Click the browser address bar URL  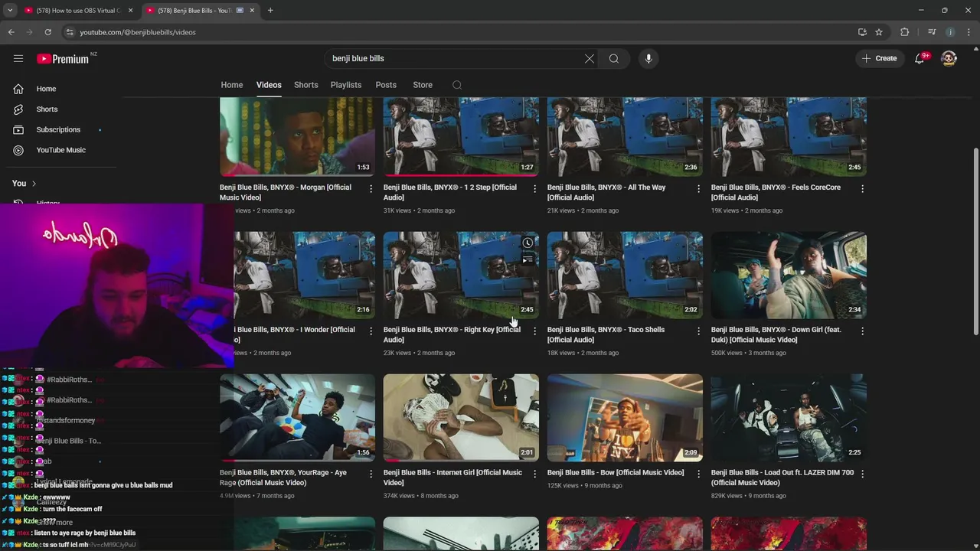138,32
